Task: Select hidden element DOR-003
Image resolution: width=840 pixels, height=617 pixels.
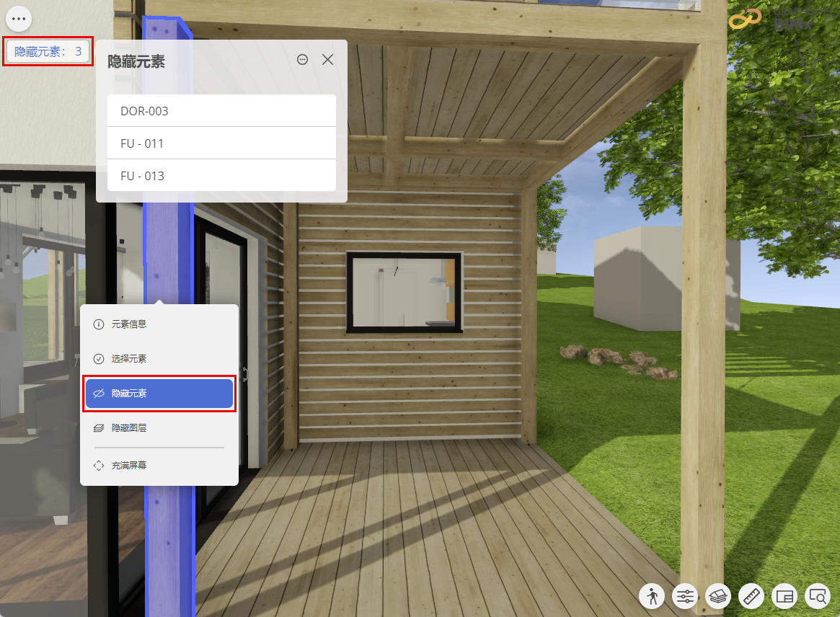Action: click(221, 111)
